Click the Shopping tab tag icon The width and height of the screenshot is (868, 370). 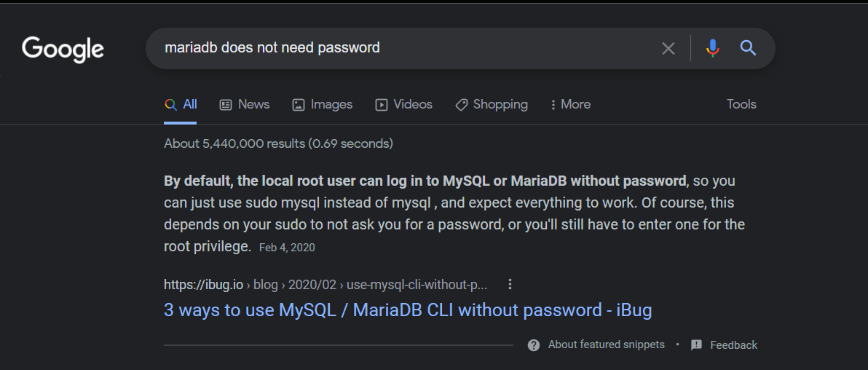pyautogui.click(x=461, y=105)
